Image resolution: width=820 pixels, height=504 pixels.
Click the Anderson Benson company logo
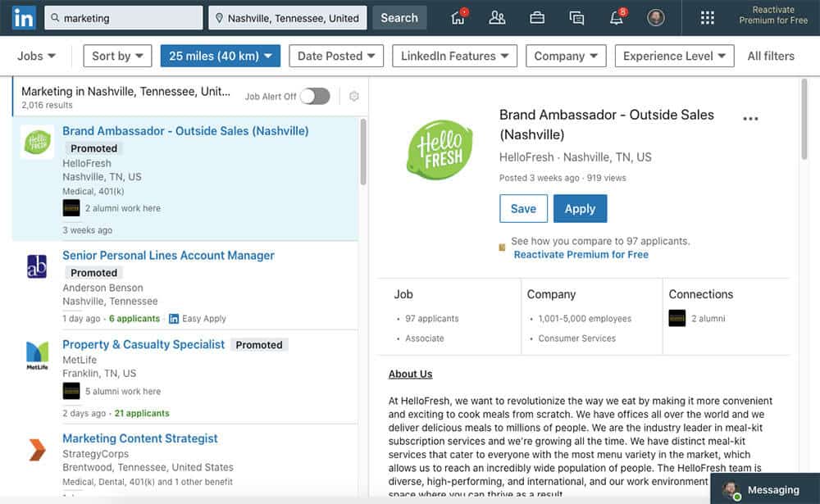pyautogui.click(x=37, y=266)
